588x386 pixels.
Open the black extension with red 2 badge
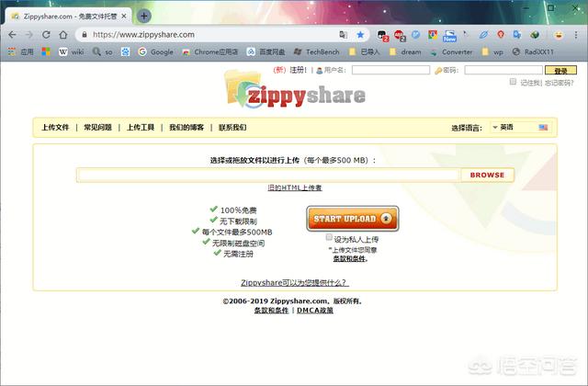point(382,36)
